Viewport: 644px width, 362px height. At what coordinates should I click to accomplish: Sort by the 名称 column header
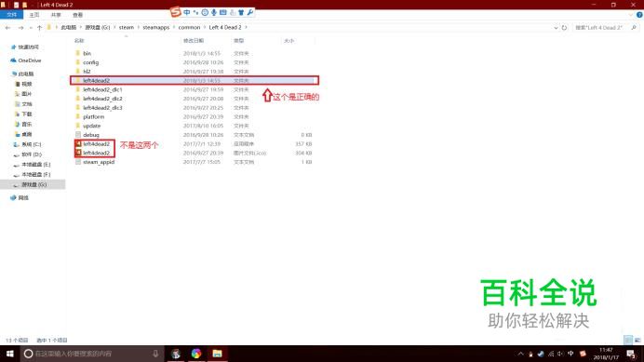point(79,41)
